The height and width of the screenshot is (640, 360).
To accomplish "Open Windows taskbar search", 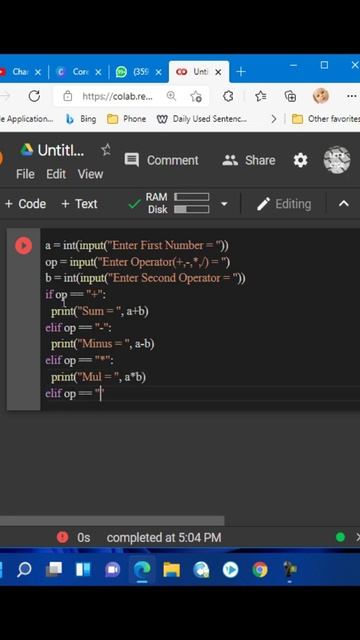I will pos(24,569).
